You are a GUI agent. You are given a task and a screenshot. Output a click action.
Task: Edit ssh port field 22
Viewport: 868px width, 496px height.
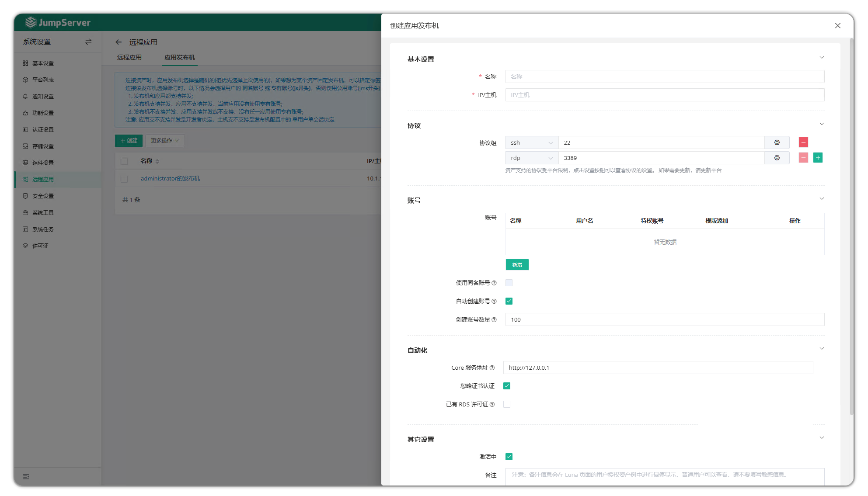click(662, 142)
